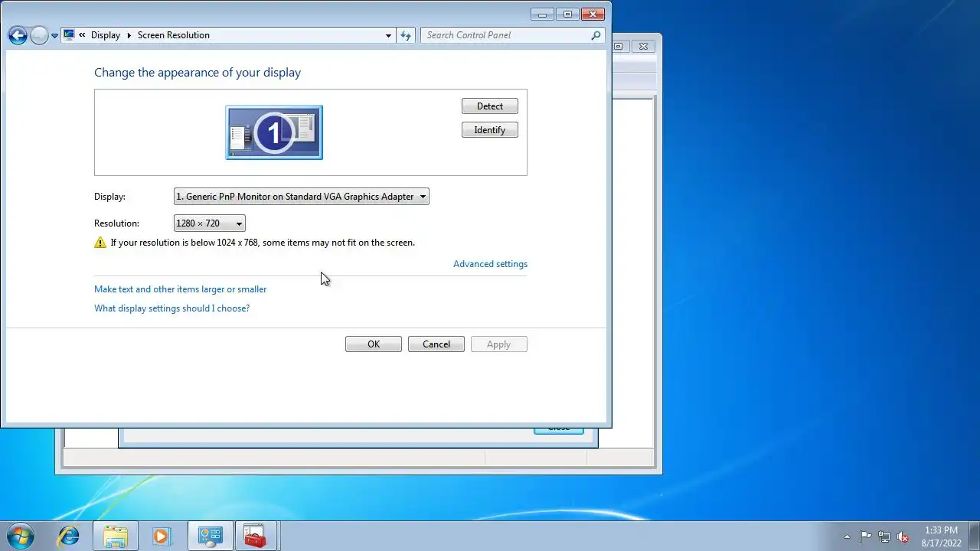Screen dimensions: 980x551
Task: Click the Close button in background dialog
Action: (559, 430)
